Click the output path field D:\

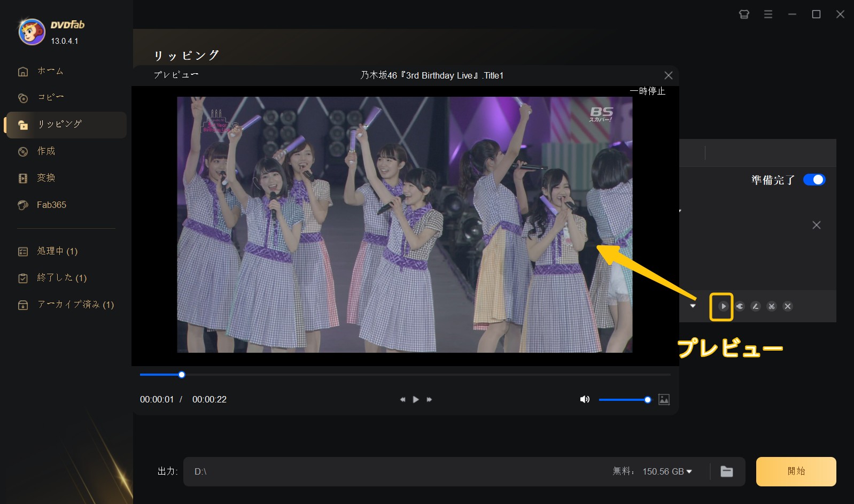(x=395, y=471)
